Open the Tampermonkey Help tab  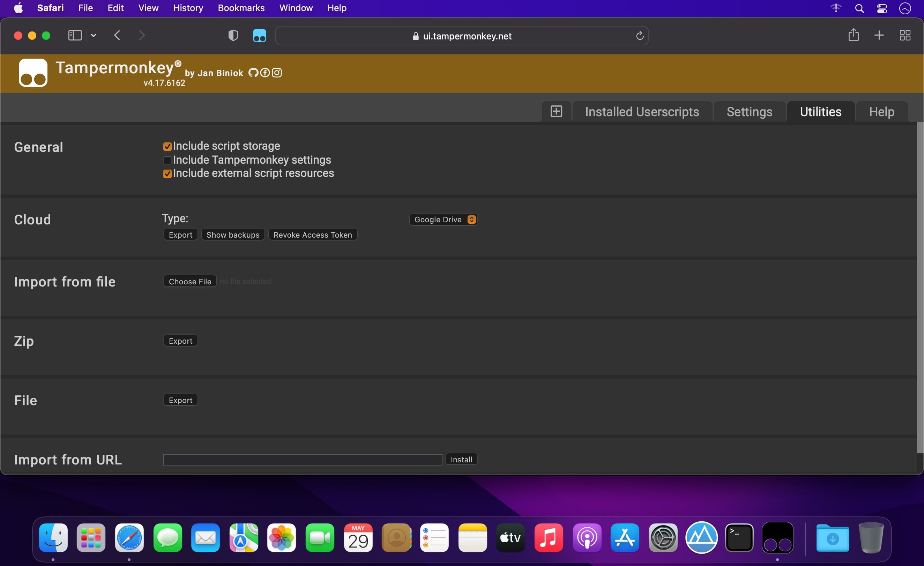[x=882, y=112]
